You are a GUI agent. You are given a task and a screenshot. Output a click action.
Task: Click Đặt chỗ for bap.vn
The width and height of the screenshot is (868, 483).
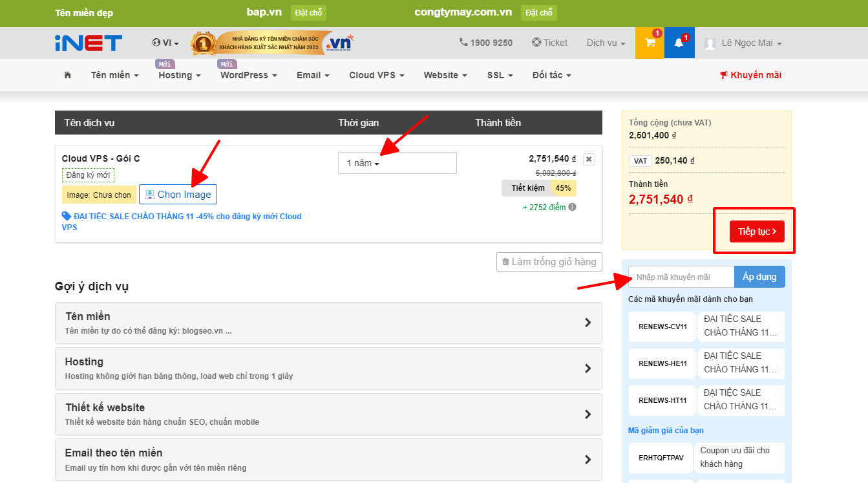[308, 13]
